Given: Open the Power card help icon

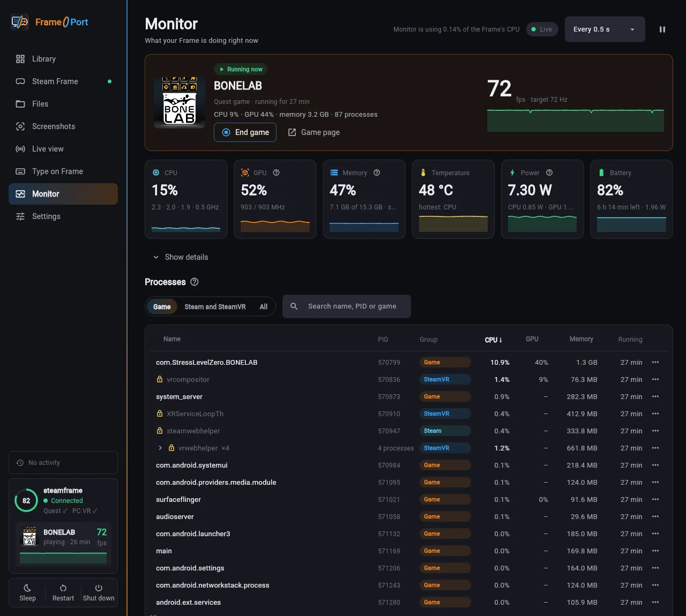Looking at the screenshot, I should pos(549,172).
